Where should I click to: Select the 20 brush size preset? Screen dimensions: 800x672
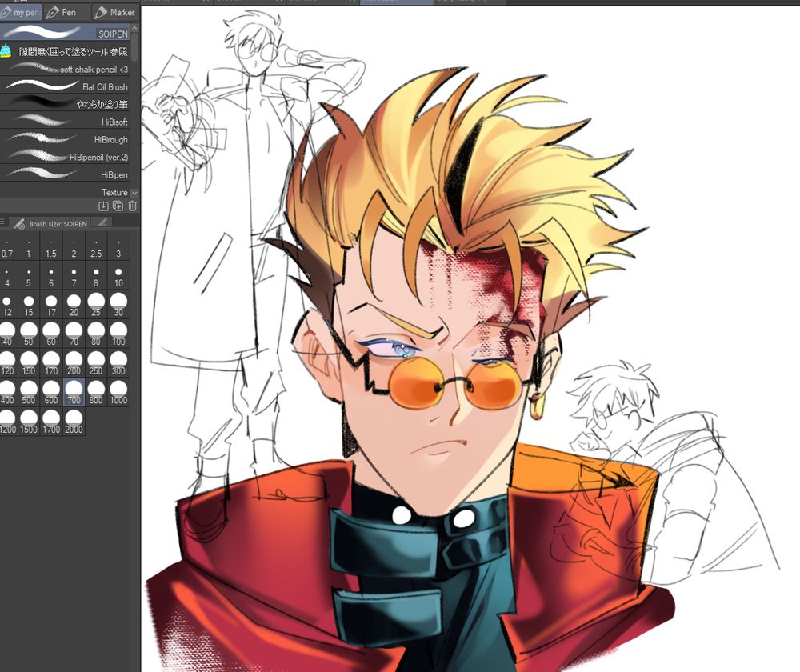74,305
